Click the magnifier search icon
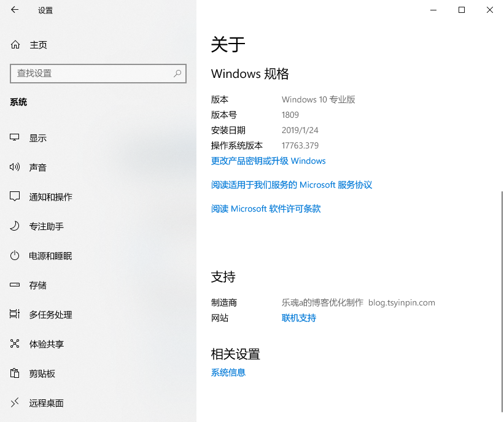The height and width of the screenshot is (422, 504). tap(177, 74)
